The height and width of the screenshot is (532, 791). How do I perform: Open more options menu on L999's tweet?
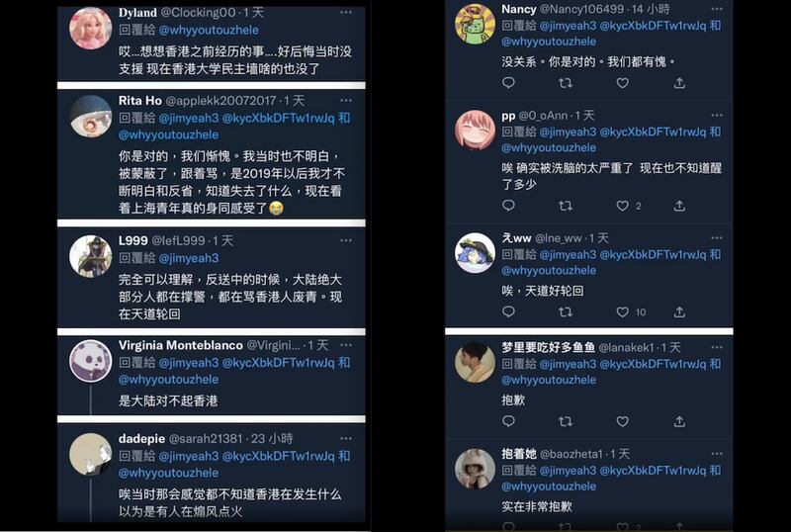(x=346, y=240)
